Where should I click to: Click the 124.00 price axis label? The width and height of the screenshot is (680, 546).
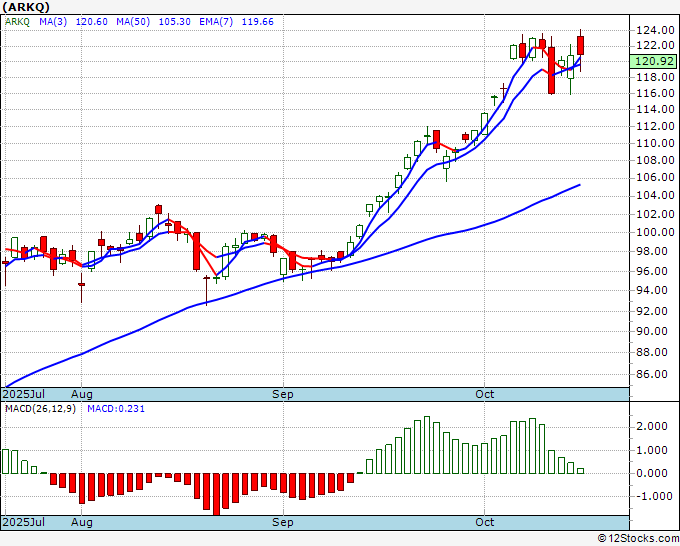coord(655,30)
